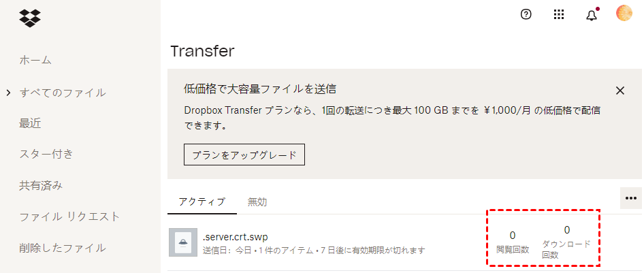Dismiss the upgrade banner

619,90
